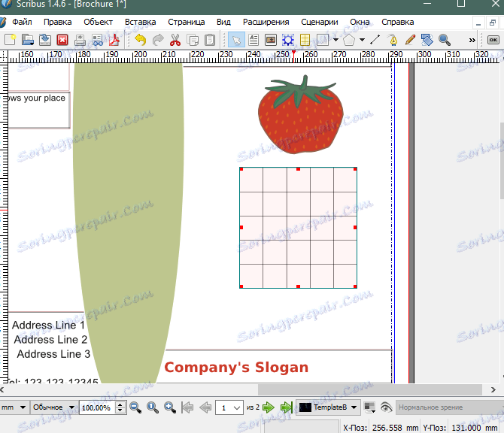Select the arrow selection tool
Image resolution: width=504 pixels, height=433 pixels.
[x=236, y=40]
